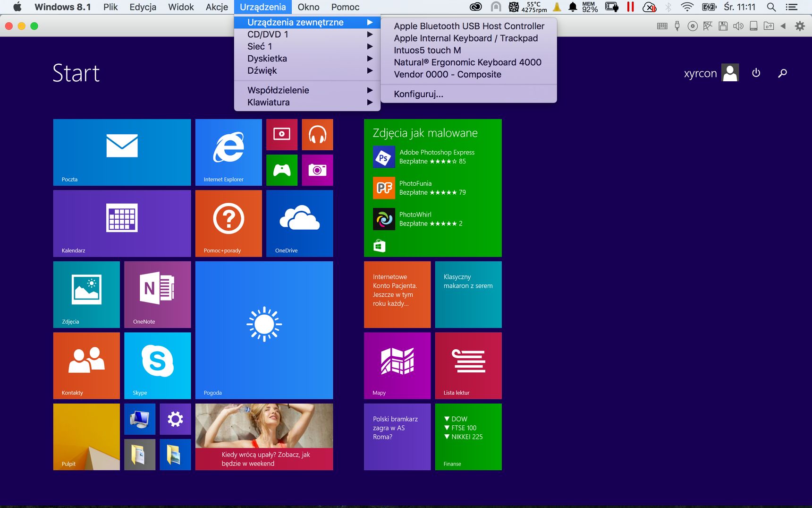
Task: Expand the Klawiatura submenu
Action: coord(307,102)
